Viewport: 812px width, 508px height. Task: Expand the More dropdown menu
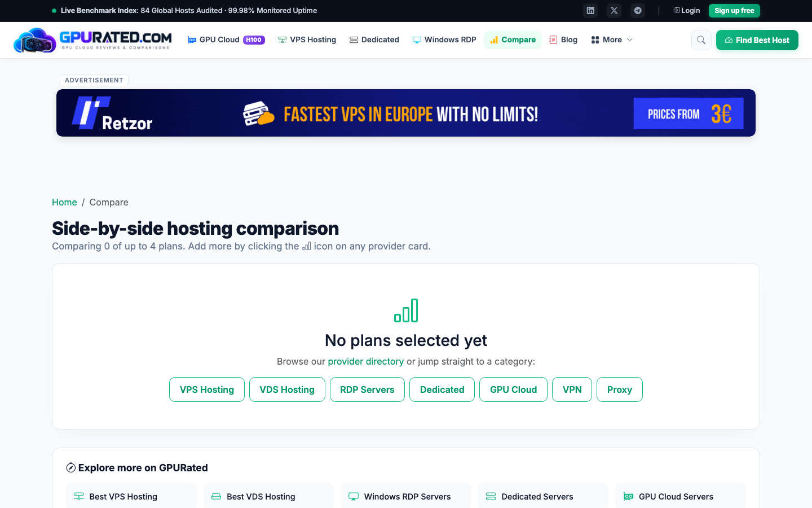tap(612, 40)
